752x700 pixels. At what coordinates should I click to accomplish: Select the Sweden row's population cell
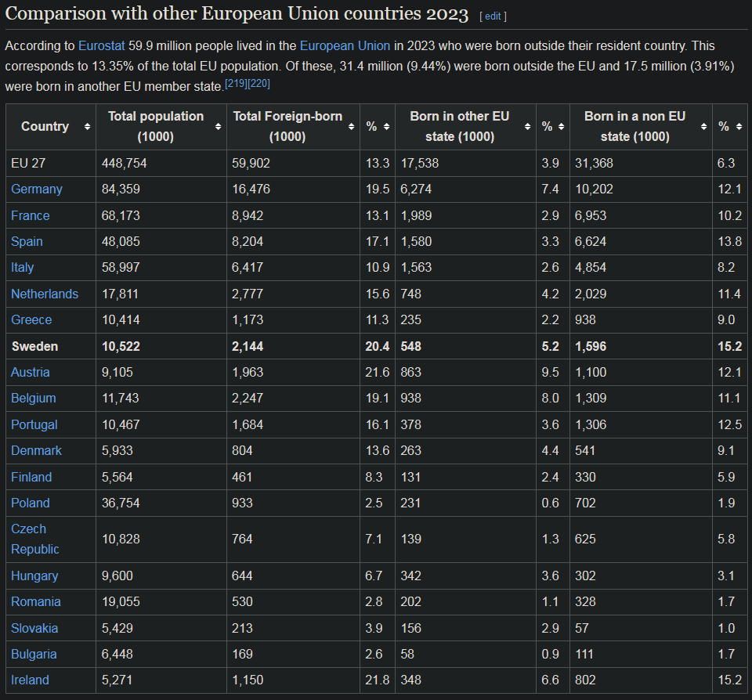point(161,346)
